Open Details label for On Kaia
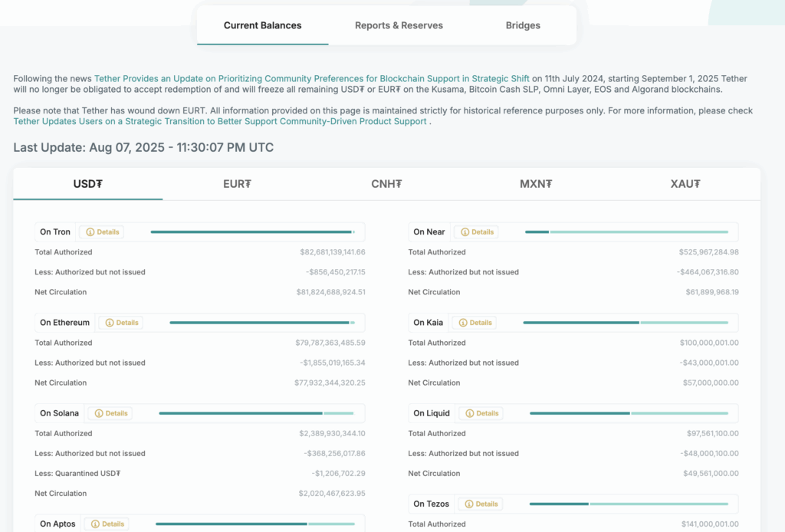 (481, 323)
